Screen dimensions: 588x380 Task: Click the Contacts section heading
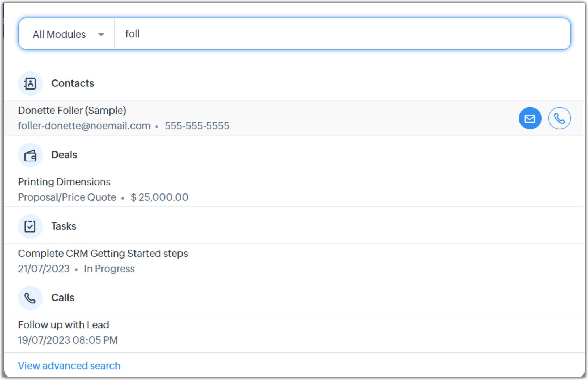coord(73,83)
